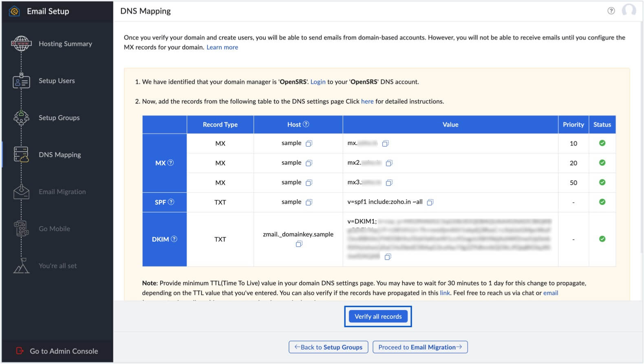644x364 pixels.
Task: Copy the DKIM host zmail._domainkey.sample
Action: (x=299, y=244)
